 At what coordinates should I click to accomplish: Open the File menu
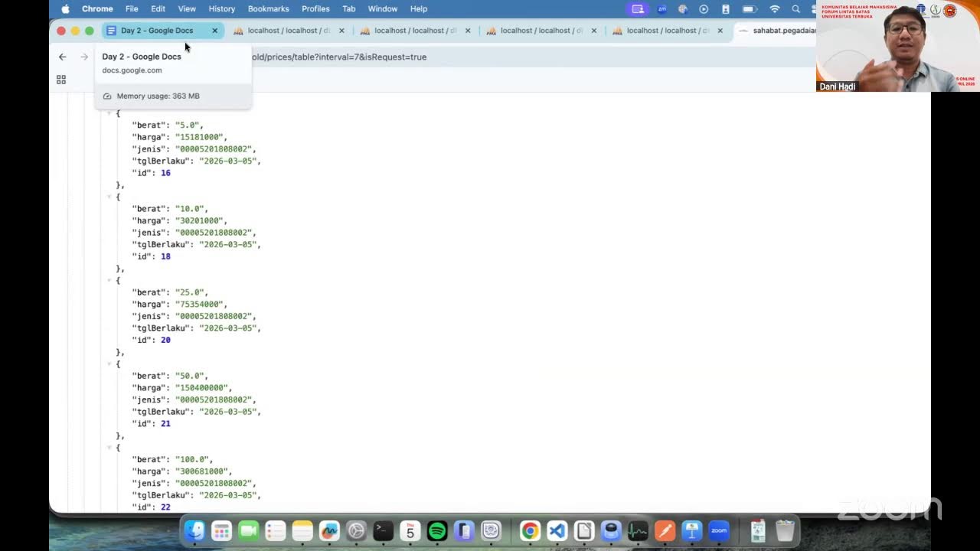pyautogui.click(x=132, y=9)
